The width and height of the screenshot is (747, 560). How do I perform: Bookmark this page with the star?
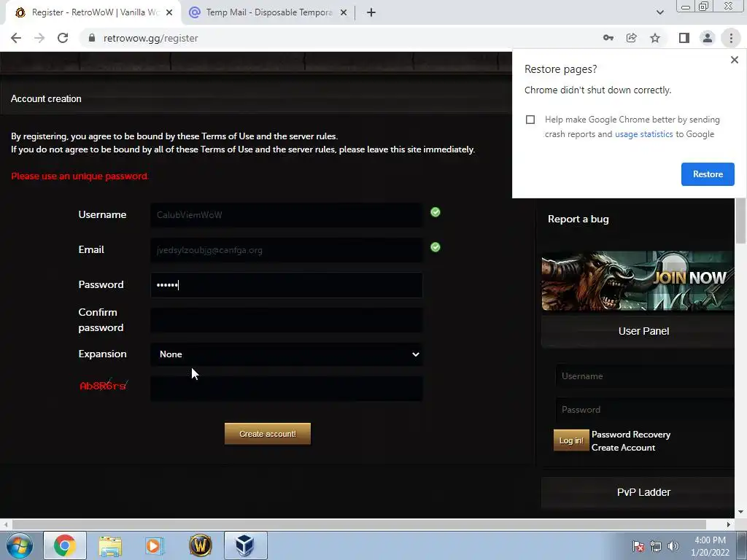point(655,38)
